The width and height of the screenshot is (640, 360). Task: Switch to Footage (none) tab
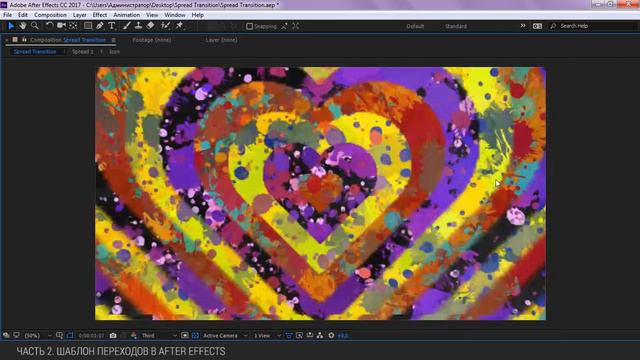[x=152, y=40]
